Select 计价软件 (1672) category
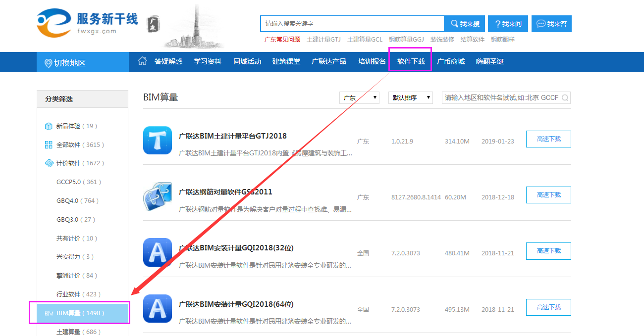The height and width of the screenshot is (336, 644). point(80,163)
